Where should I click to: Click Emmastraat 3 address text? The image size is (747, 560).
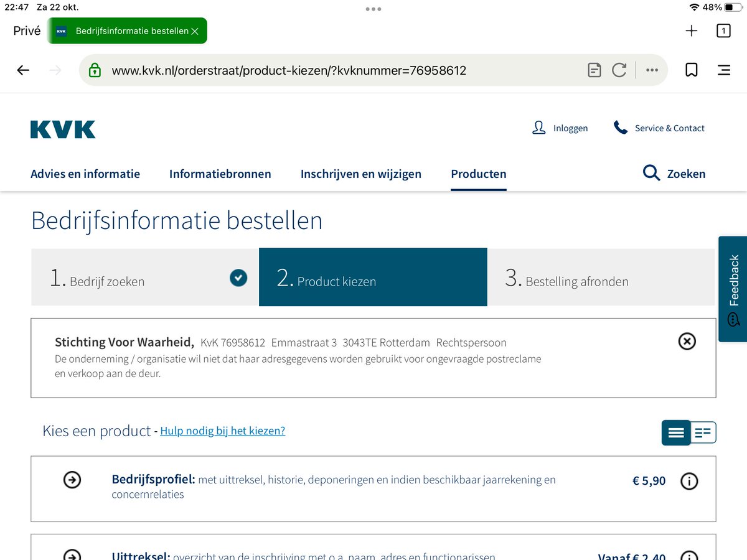pos(304,343)
